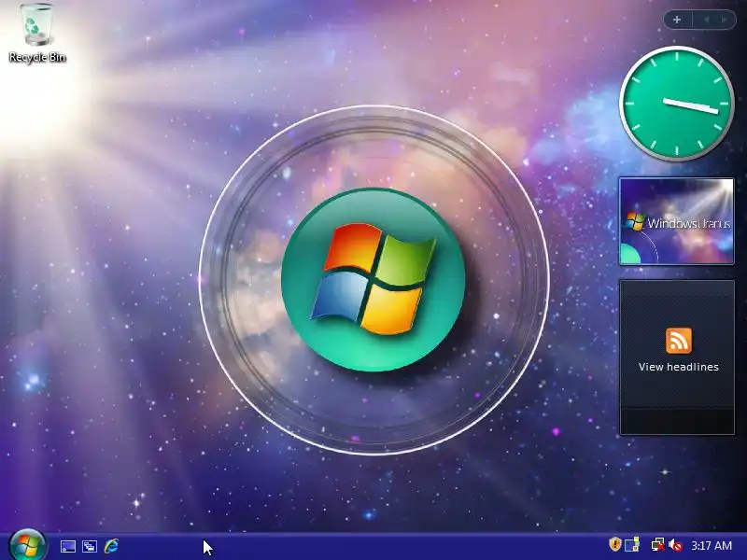Image resolution: width=747 pixels, height=560 pixels.
Task: Click the Start orb button
Action: (x=27, y=545)
